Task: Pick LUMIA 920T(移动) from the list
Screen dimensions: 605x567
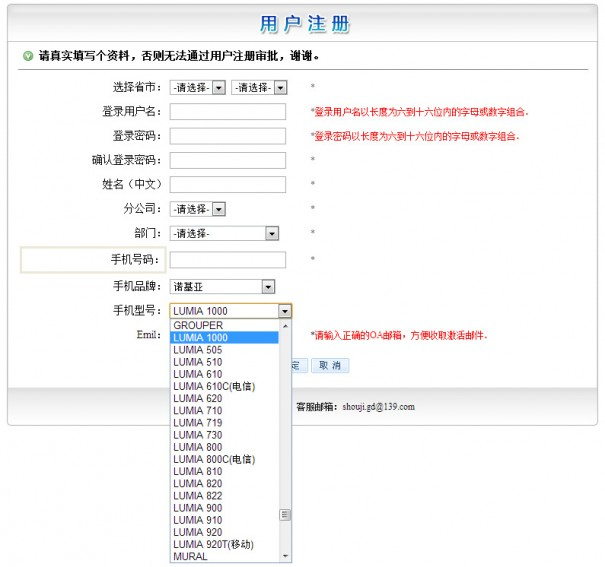Action: click(x=213, y=545)
